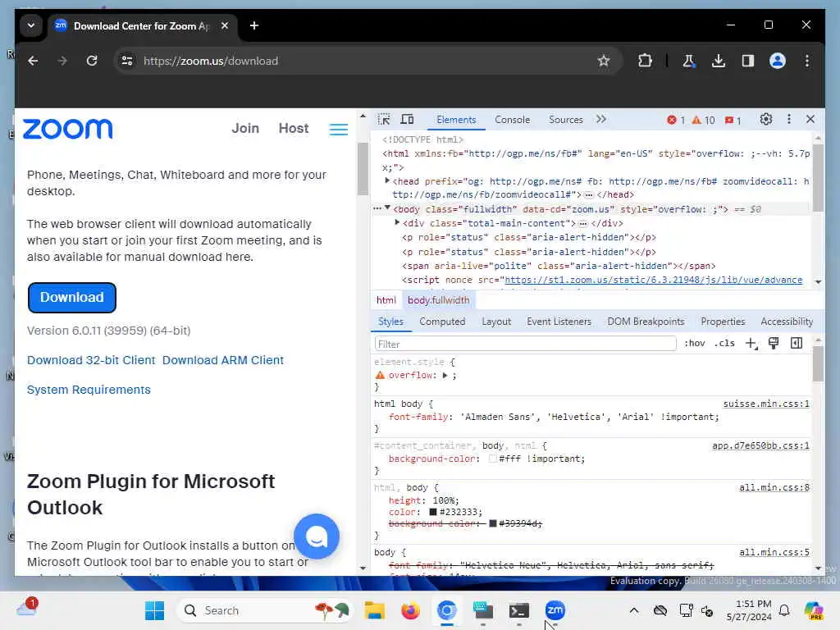Viewport: 840px width, 630px height.
Task: Click the script src URL link
Action: tap(653, 281)
